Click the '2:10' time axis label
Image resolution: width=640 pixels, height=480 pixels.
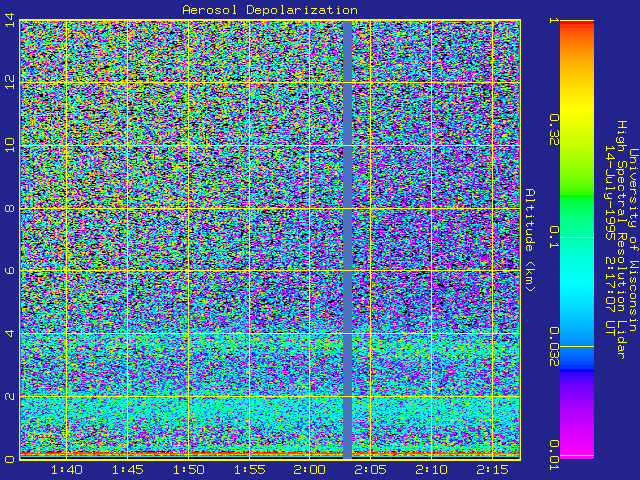(x=431, y=469)
